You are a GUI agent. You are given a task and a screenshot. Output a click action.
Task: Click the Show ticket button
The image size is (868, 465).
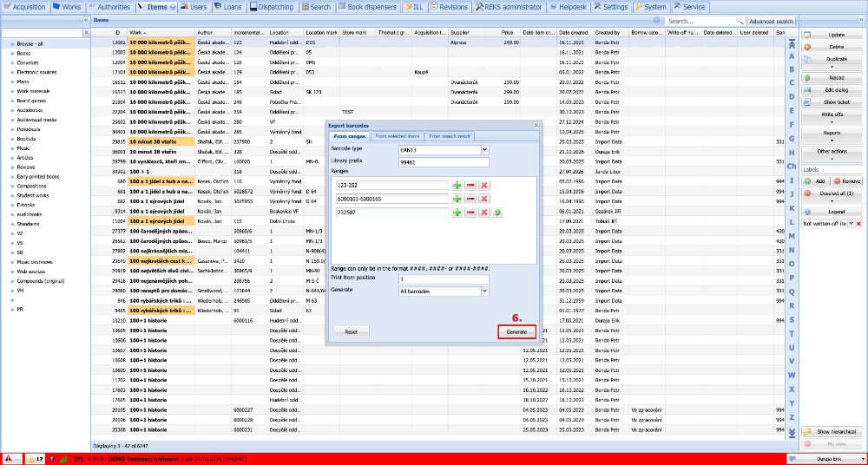coord(832,102)
